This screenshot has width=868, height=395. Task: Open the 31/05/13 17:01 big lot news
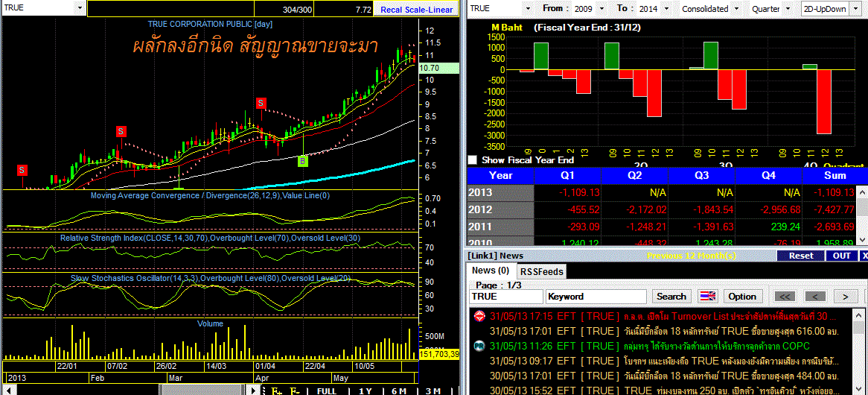point(664,332)
